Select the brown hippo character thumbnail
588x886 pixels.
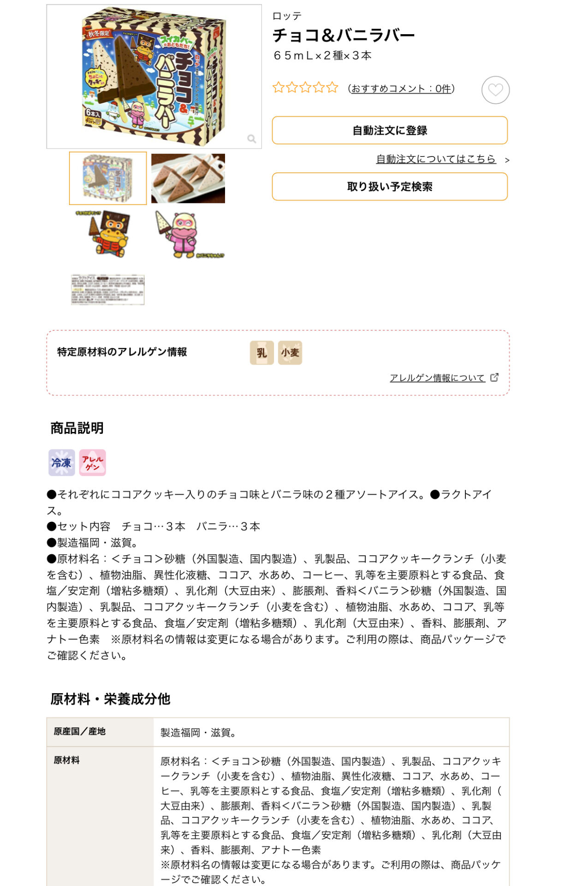(108, 233)
